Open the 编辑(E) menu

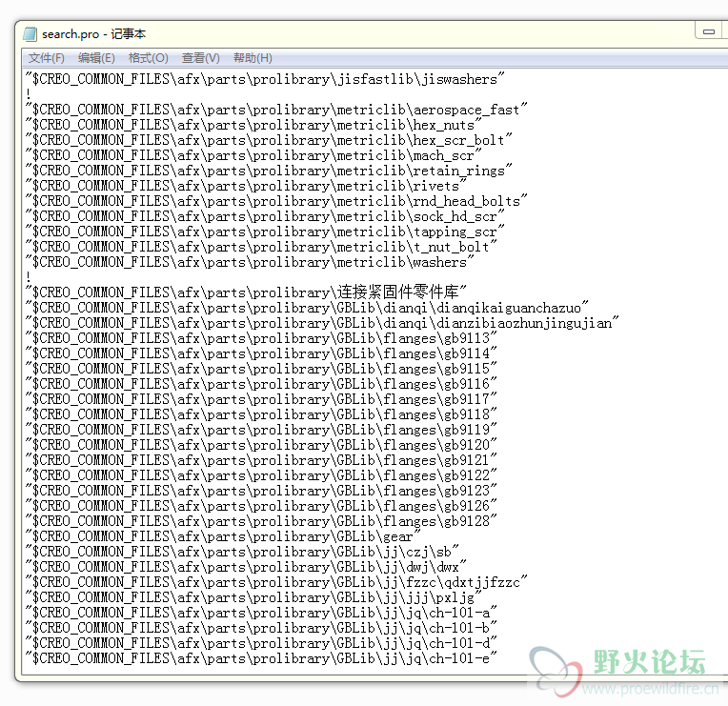tap(96, 58)
